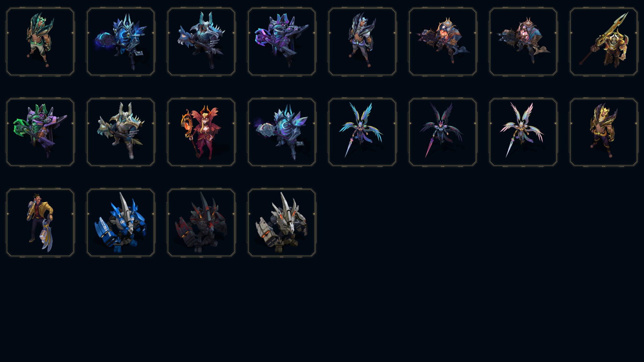Choose the pink-glowing knight with spiked mace
This screenshot has width=644, height=362.
(x=523, y=42)
